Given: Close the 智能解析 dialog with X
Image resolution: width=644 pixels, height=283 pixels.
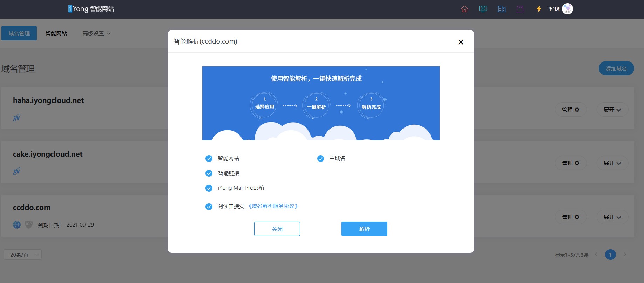Looking at the screenshot, I should 461,42.
